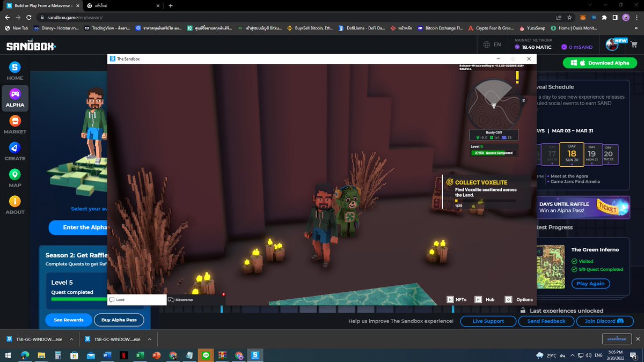This screenshot has height=362, width=644.
Task: Open Netflix from the taskbar
Action: [x=123, y=355]
